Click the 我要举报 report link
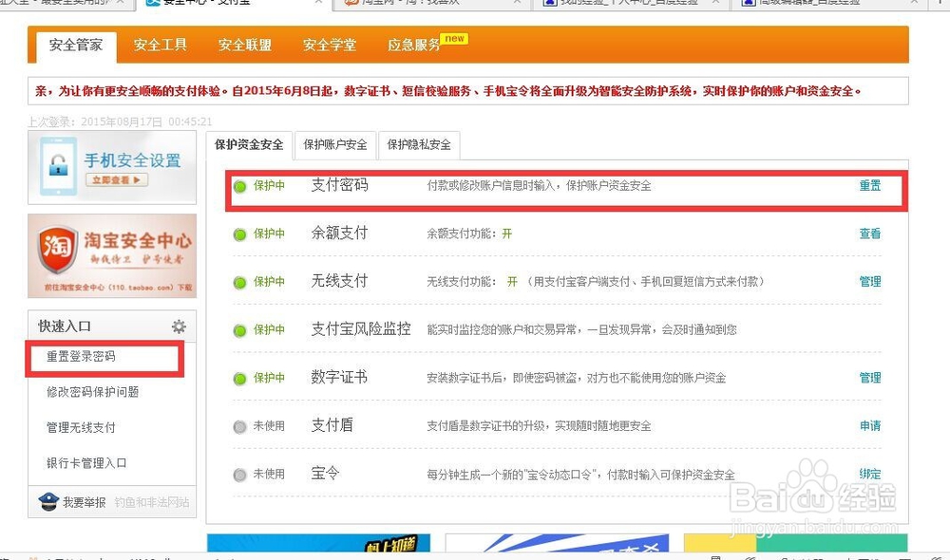Image resolution: width=950 pixels, height=560 pixels. pos(85,502)
